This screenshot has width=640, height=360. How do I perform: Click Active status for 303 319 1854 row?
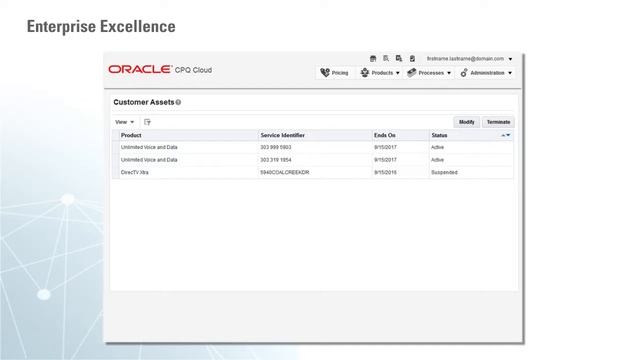pos(437,160)
